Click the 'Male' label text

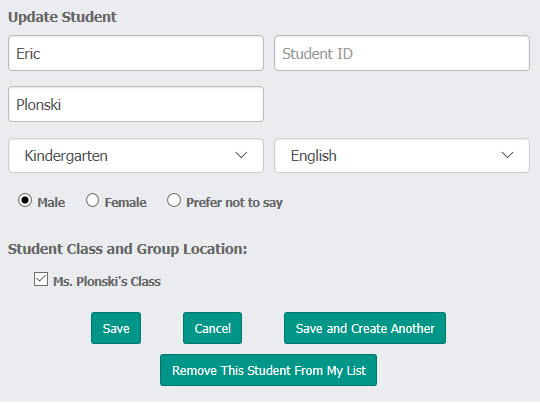click(x=51, y=203)
